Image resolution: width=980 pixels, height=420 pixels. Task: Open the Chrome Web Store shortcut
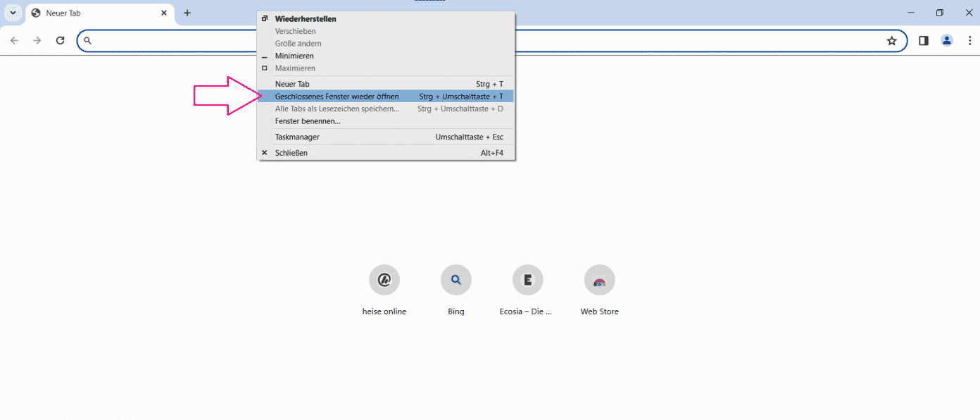pos(599,280)
